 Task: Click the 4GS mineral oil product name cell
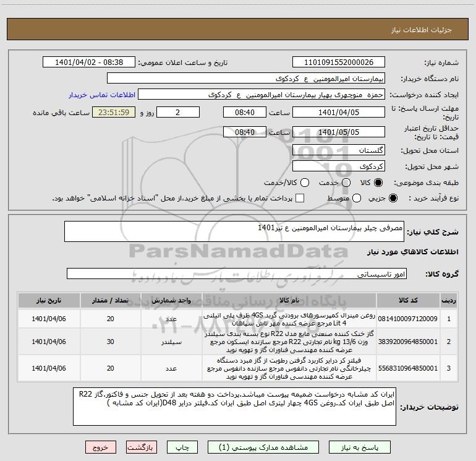[289, 319]
